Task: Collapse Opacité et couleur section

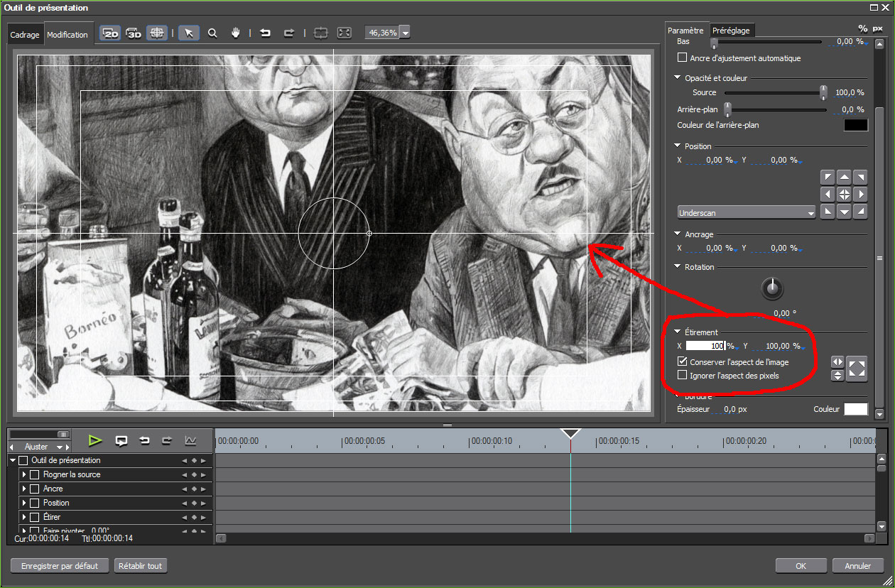Action: coord(677,78)
